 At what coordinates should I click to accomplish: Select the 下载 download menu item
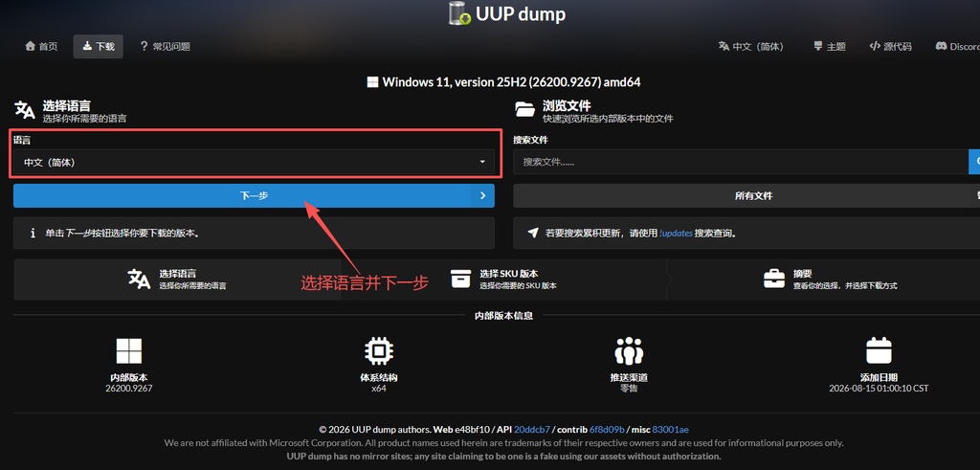[99, 46]
